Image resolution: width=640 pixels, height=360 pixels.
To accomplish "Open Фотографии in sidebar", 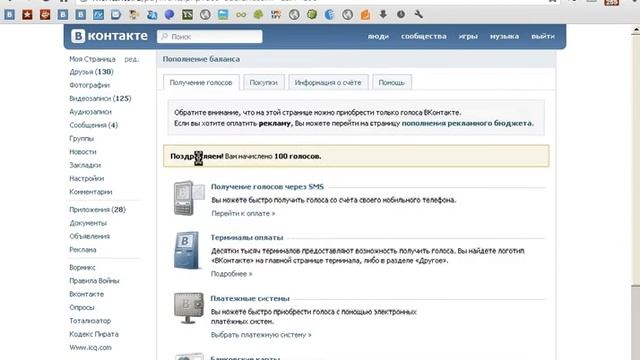I will point(89,85).
